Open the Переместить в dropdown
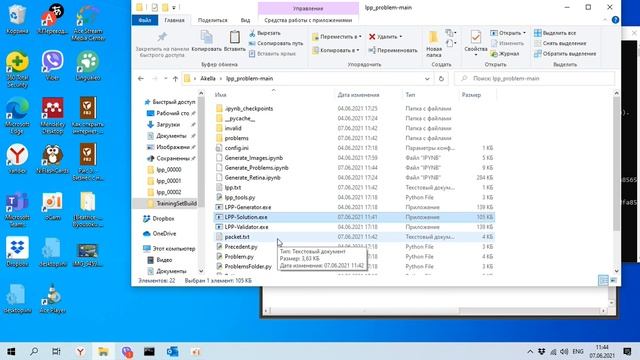This screenshot has width=640, height=360. coord(337,37)
